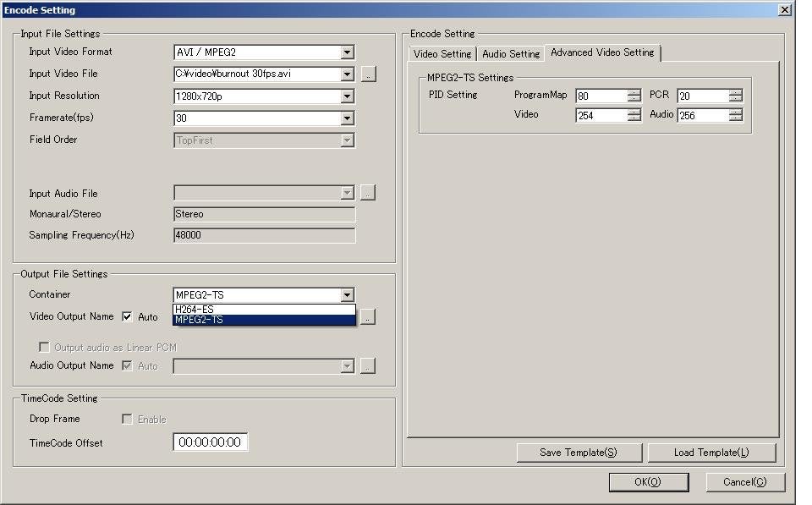Open the Input Video Format dropdown
812x505 pixels.
(347, 52)
